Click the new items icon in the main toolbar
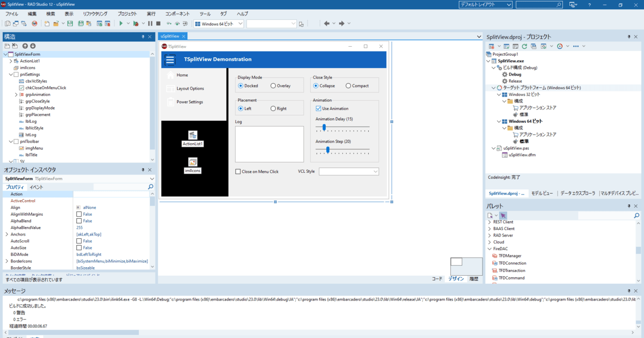Viewport: 644px width, 338px height. (x=47, y=24)
